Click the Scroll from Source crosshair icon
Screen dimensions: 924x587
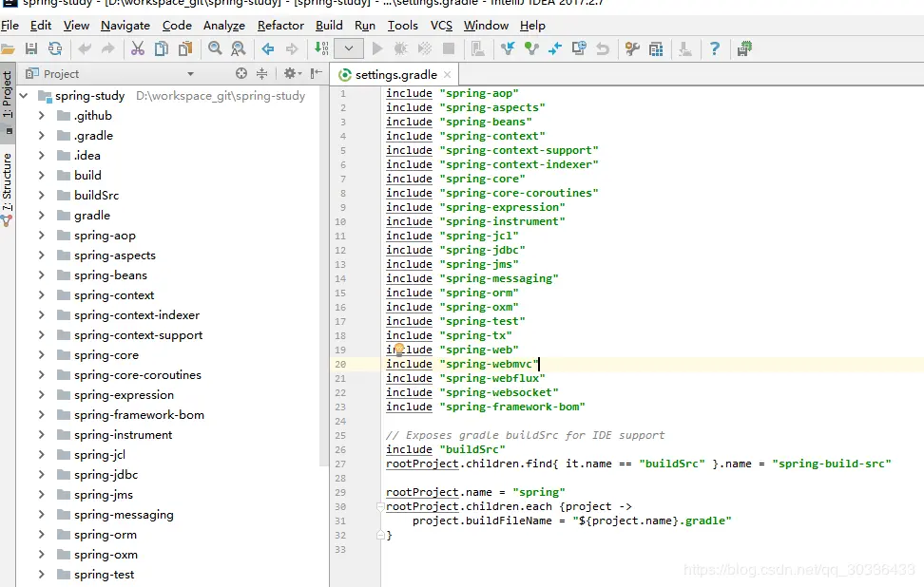tap(241, 73)
